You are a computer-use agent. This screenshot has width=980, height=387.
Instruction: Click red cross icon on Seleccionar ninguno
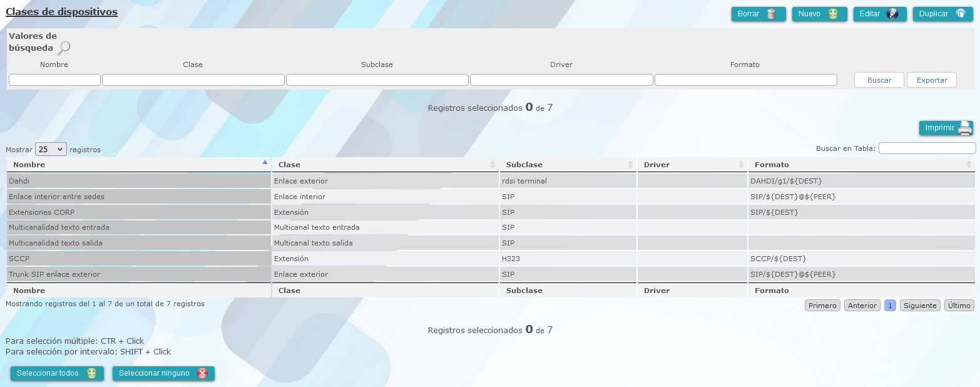(x=202, y=373)
